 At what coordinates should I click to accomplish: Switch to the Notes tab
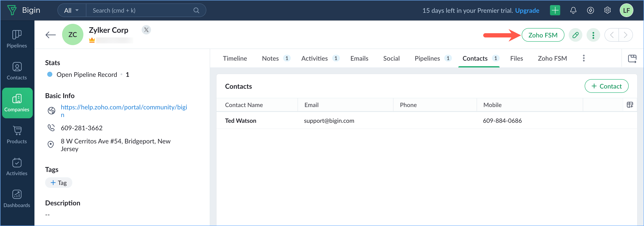click(276, 58)
